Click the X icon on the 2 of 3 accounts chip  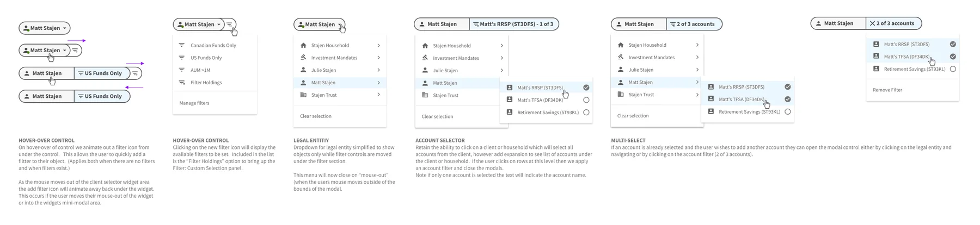click(x=872, y=23)
